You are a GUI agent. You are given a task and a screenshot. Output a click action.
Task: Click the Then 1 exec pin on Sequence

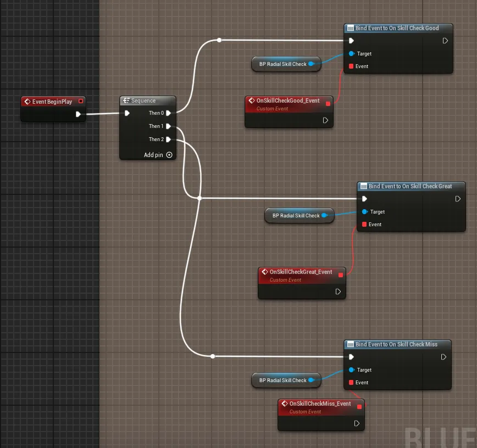[168, 126]
